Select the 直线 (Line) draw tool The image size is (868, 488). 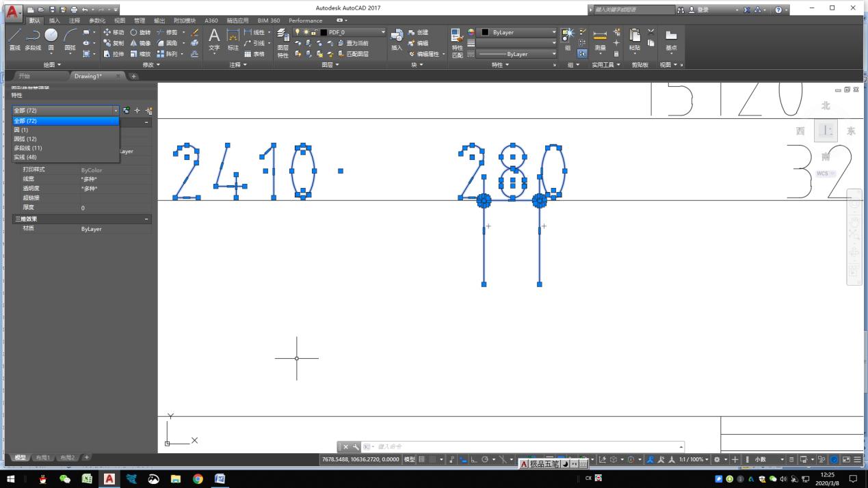[14, 38]
